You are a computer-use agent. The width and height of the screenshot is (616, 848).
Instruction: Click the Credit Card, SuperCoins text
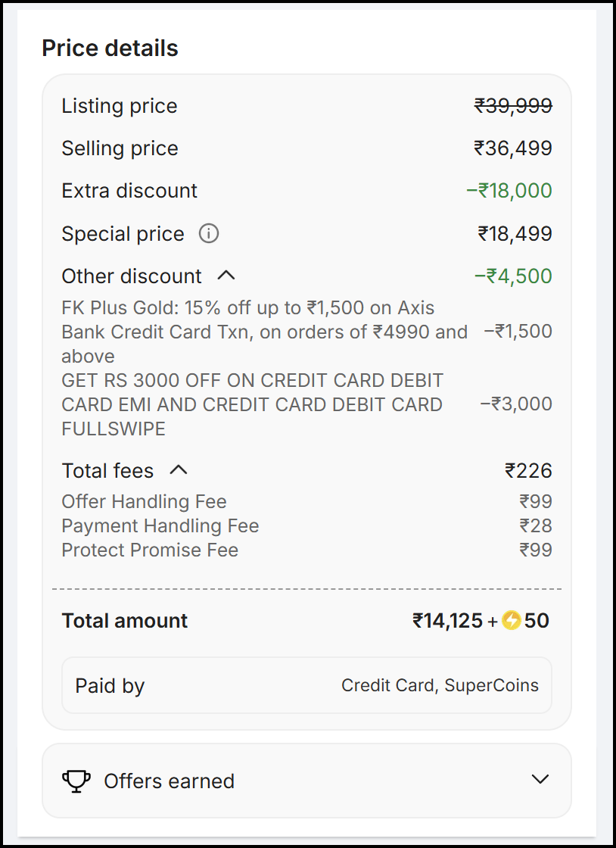point(440,686)
